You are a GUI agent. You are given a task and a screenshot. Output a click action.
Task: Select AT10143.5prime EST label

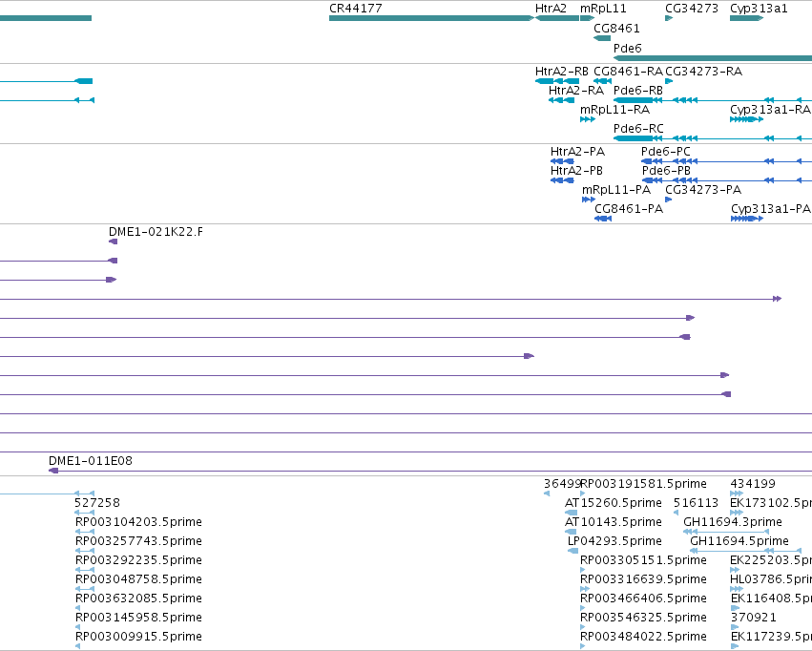click(x=614, y=522)
